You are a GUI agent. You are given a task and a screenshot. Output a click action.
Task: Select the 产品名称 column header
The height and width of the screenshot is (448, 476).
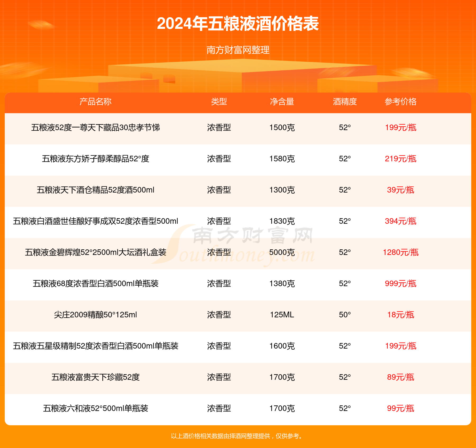click(x=95, y=102)
